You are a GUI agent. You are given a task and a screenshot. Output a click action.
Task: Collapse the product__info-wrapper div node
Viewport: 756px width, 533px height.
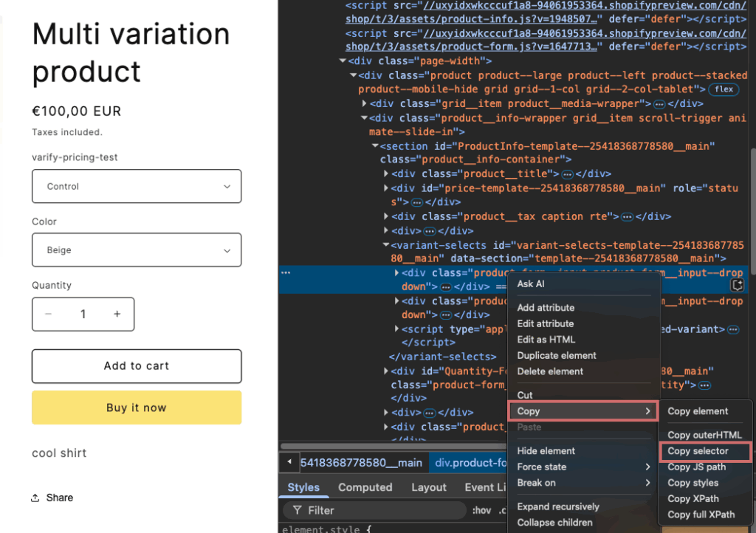pyautogui.click(x=365, y=118)
